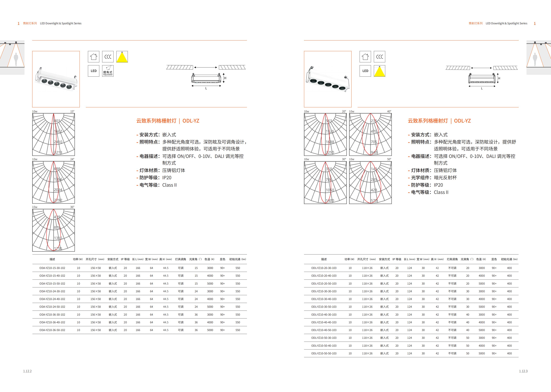Click the yellow light beam icon on left page
This screenshot has width=551, height=392.
pyautogui.click(x=122, y=57)
